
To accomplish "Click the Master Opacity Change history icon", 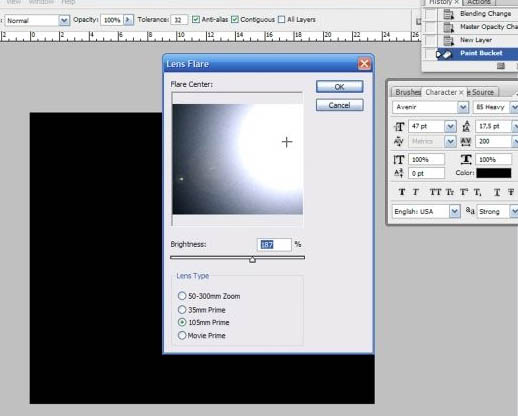I will pos(449,27).
